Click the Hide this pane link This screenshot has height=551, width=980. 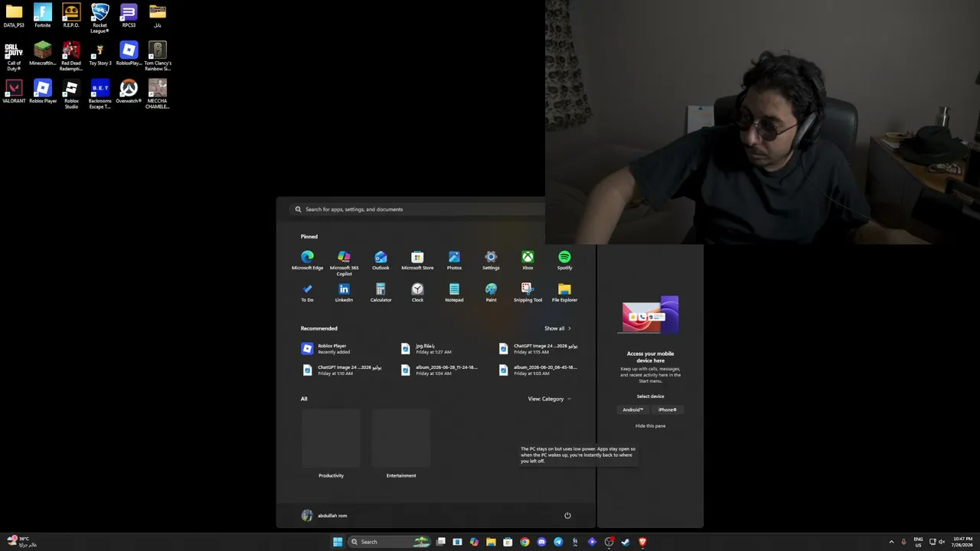(x=650, y=425)
